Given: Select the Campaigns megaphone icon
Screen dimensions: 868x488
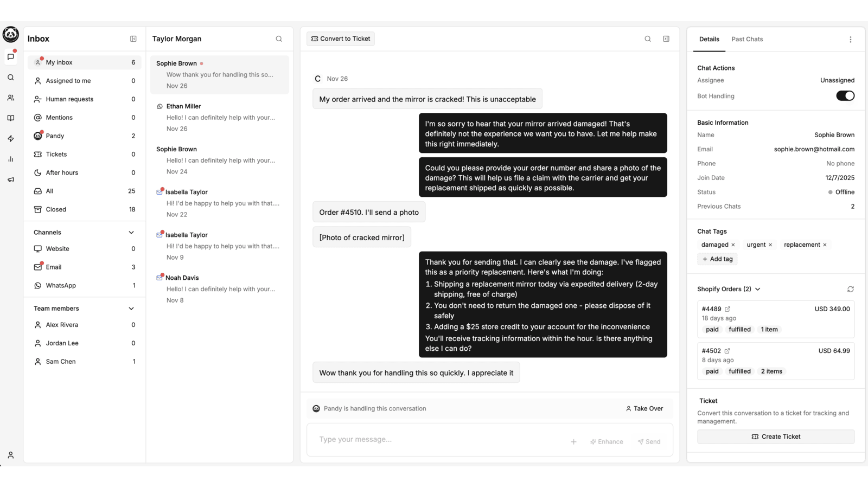Looking at the screenshot, I should (10, 179).
